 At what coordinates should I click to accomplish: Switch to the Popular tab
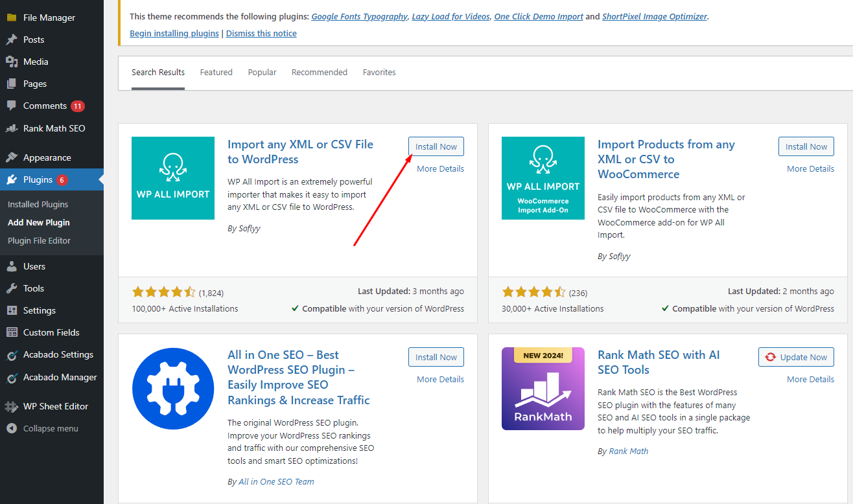262,72
